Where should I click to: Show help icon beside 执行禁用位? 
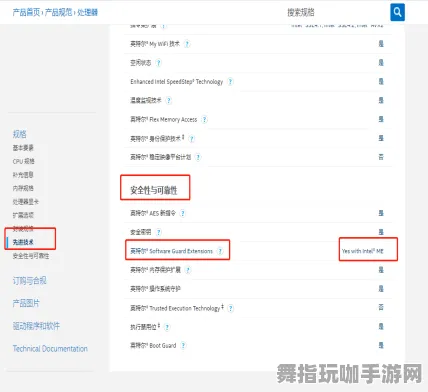tap(167, 327)
